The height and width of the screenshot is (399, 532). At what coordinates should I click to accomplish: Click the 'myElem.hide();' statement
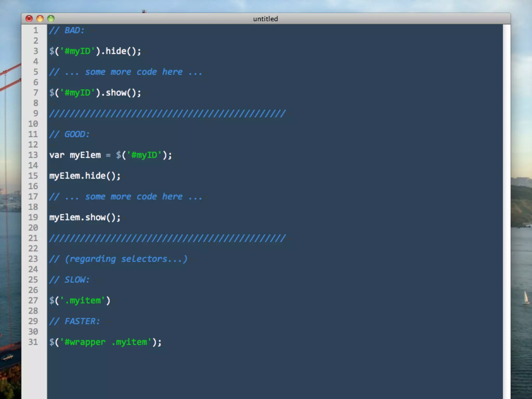tap(85, 176)
